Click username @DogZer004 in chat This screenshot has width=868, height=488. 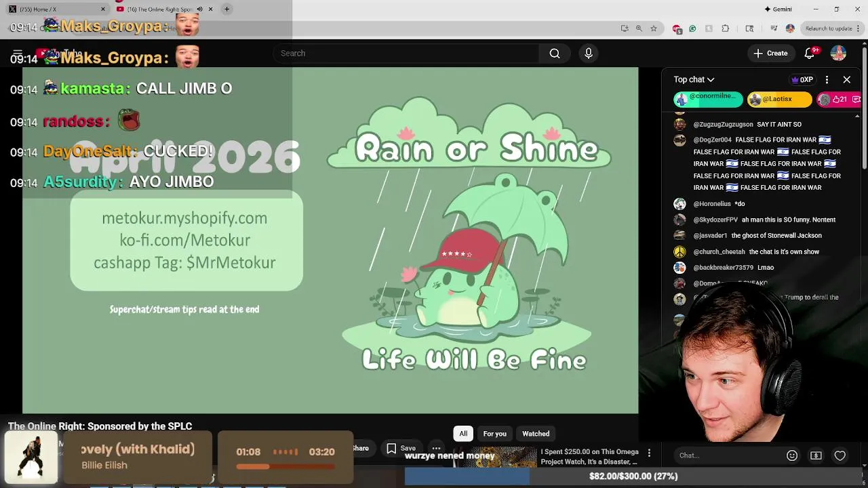(712, 140)
